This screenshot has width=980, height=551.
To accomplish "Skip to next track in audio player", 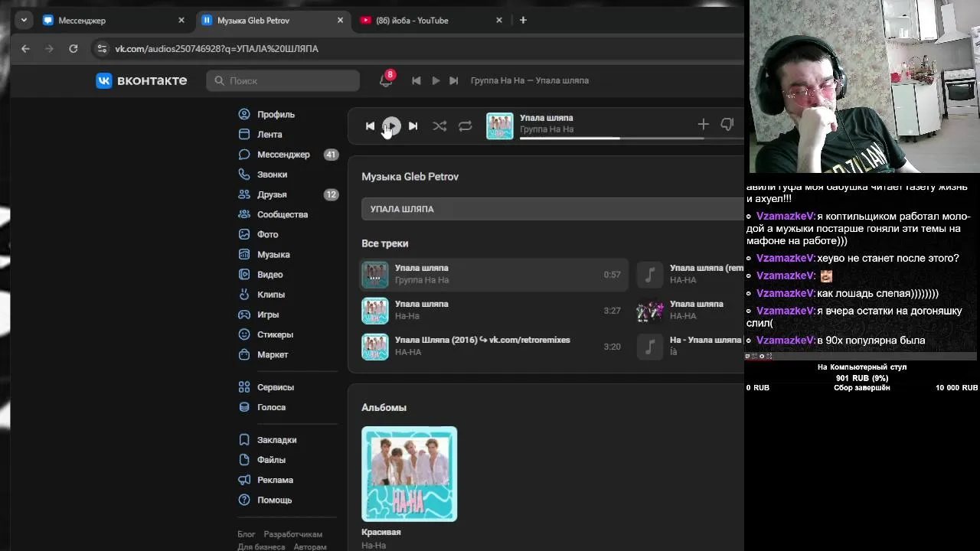I will 413,126.
